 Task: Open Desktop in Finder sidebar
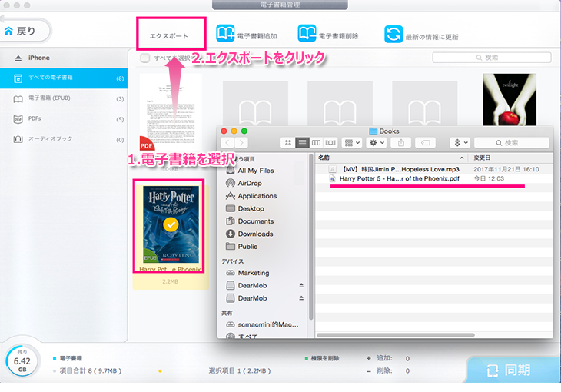251,209
